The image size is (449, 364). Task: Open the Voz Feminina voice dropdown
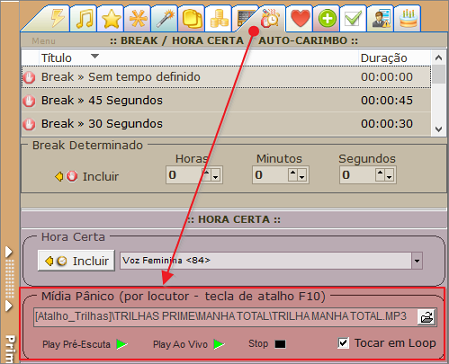417,261
